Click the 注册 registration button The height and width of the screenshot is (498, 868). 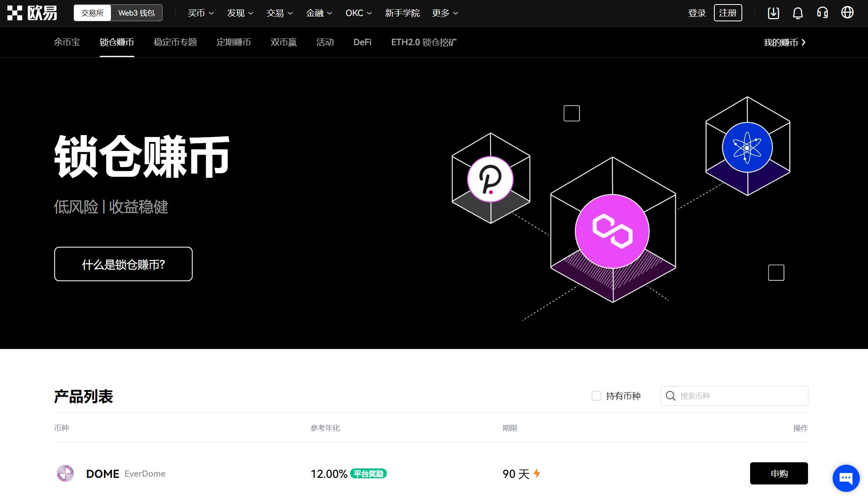(728, 12)
